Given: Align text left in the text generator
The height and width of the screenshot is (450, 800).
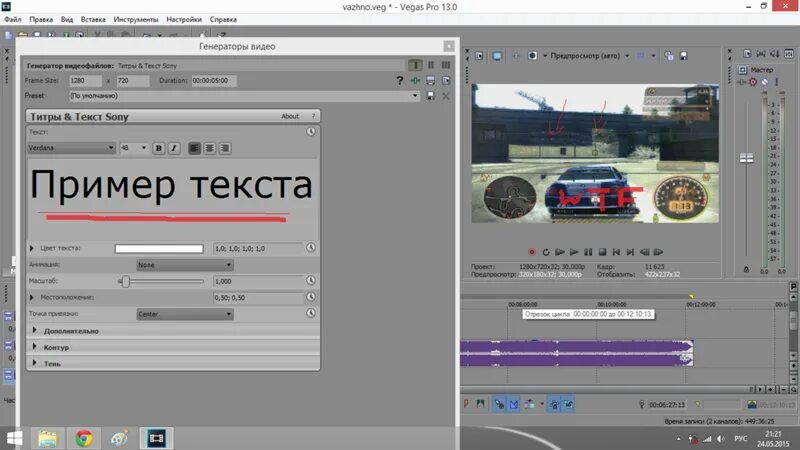Looking at the screenshot, I should [x=194, y=148].
